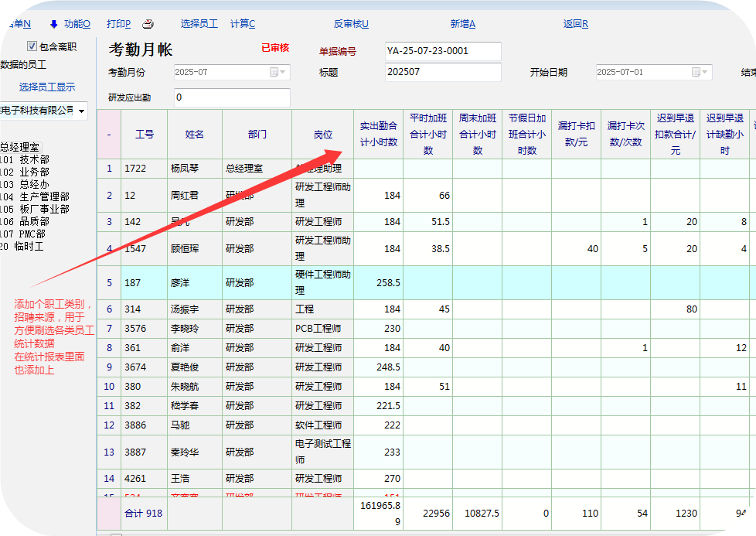
Task: Click into the 单据编号 field
Action: (443, 52)
